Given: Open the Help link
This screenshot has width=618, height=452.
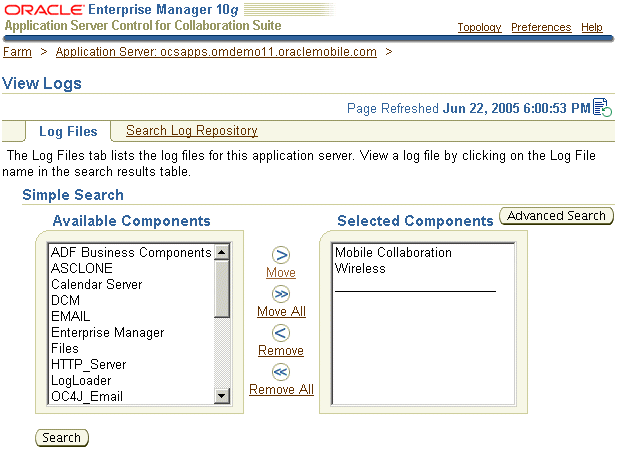Looking at the screenshot, I should click(592, 27).
